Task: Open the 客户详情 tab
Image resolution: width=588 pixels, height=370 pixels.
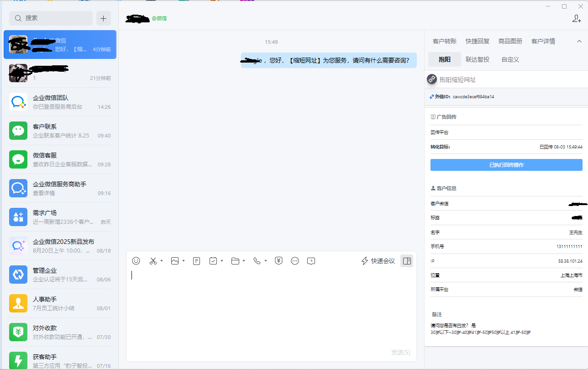Action: click(543, 41)
